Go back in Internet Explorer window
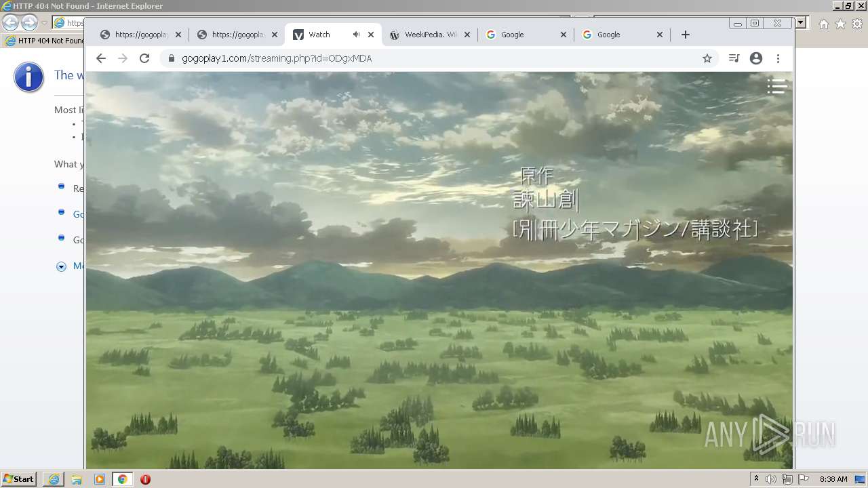 click(11, 23)
